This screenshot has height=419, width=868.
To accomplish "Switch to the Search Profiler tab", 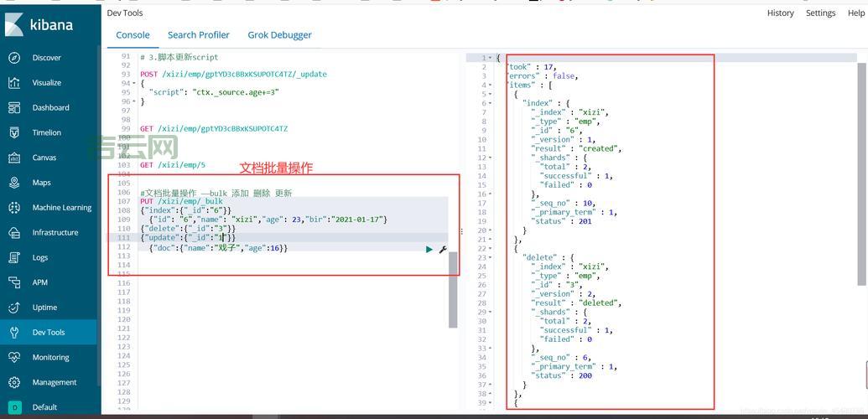I will 198,35.
